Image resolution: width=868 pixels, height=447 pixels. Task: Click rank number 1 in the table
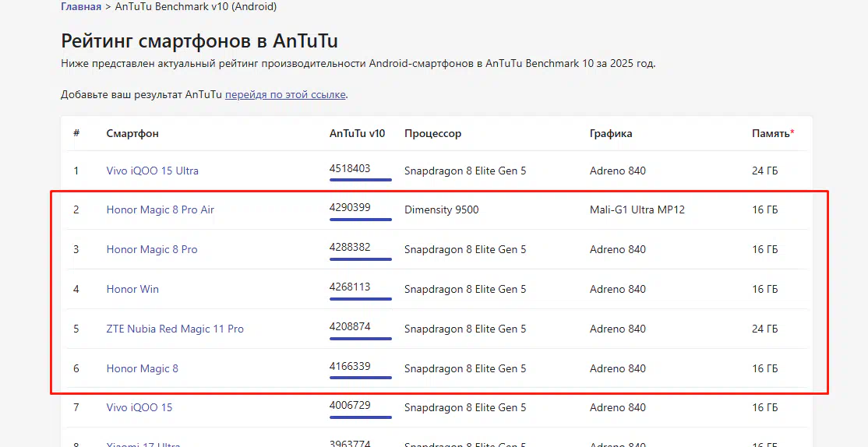(x=76, y=171)
